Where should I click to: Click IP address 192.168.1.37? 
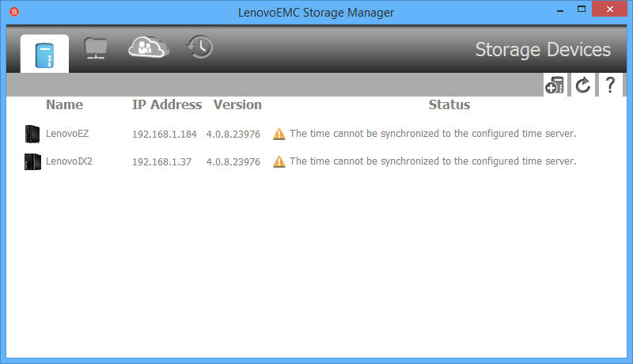pyautogui.click(x=161, y=161)
